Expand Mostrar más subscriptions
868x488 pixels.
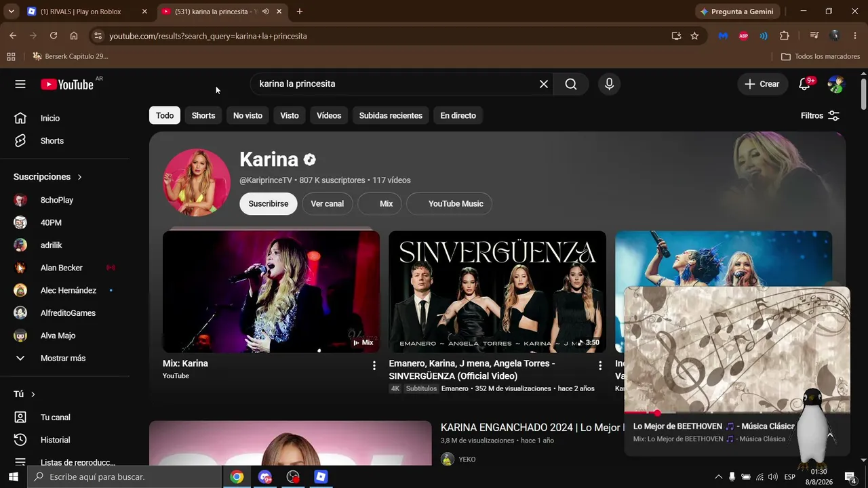click(64, 358)
